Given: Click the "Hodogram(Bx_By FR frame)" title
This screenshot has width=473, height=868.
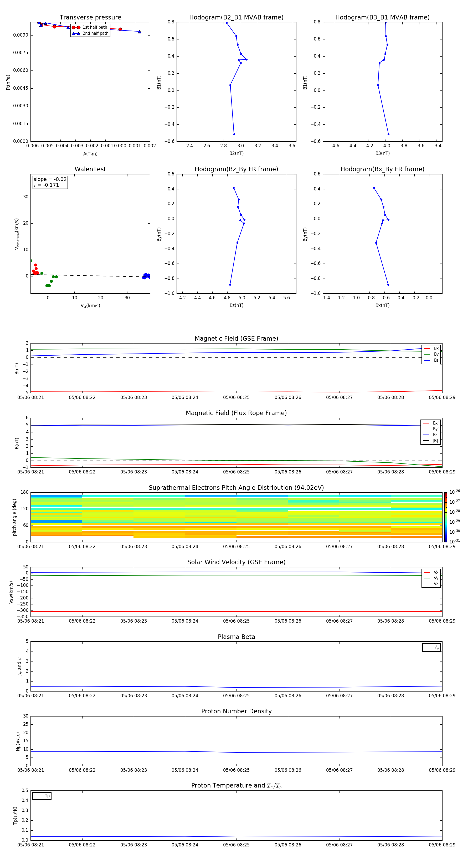Looking at the screenshot, I should coord(382,169).
